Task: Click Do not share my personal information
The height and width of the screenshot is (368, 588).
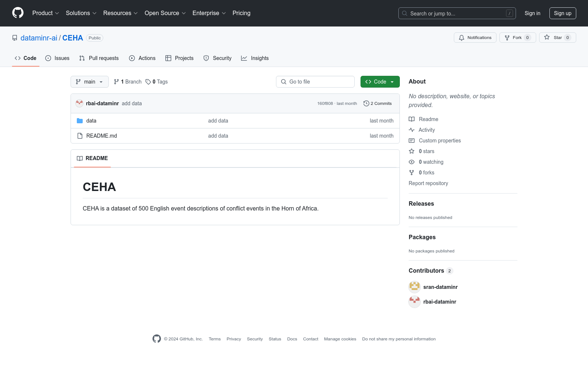Action: 399,339
